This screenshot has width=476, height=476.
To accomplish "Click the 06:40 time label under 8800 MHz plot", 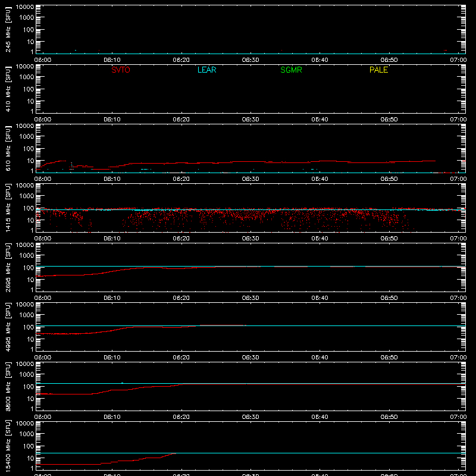I will tap(320, 417).
